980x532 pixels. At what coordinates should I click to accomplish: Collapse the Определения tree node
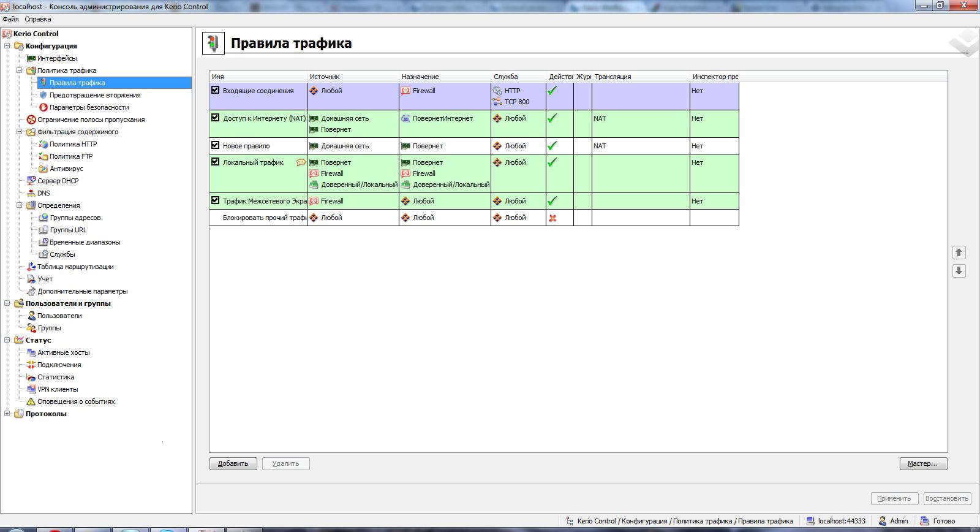20,205
